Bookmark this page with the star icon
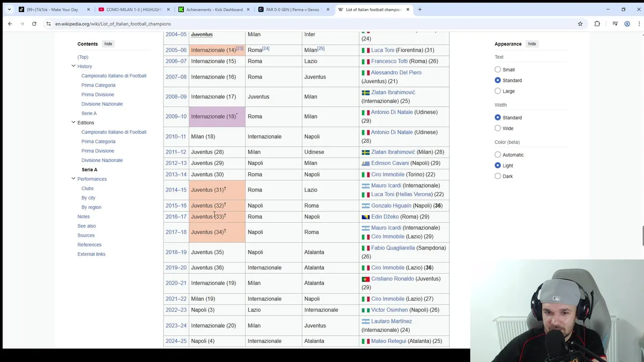The width and height of the screenshot is (644, 362). click(580, 24)
